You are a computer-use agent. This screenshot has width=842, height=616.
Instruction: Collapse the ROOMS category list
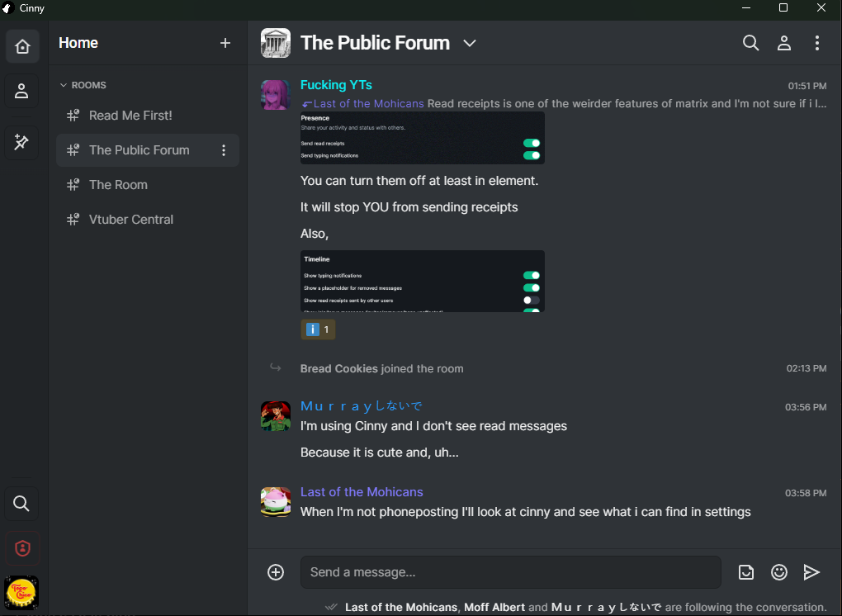click(83, 85)
